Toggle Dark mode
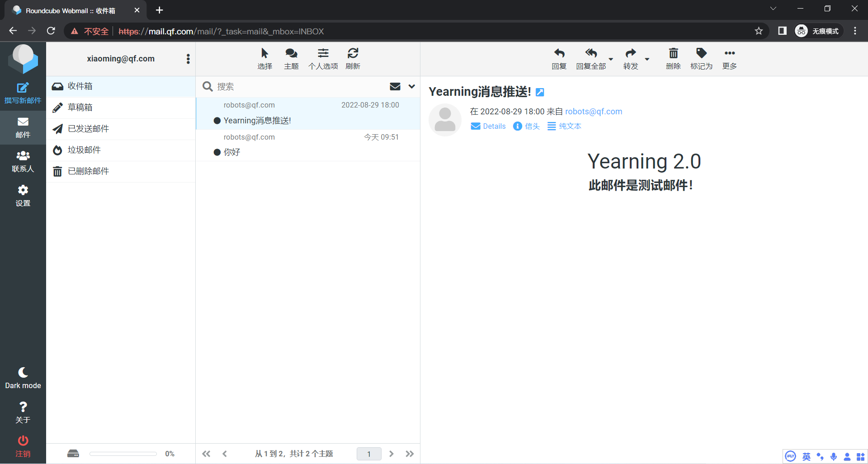This screenshot has height=464, width=868. [23, 379]
